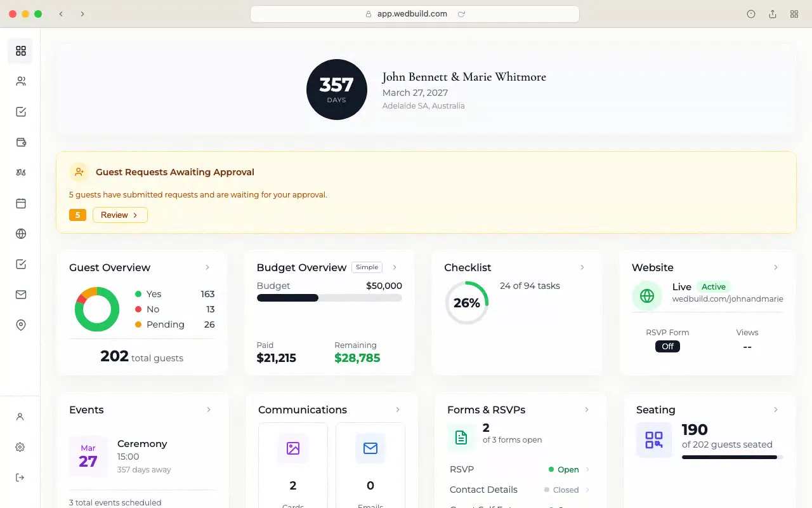Image resolution: width=812 pixels, height=508 pixels.
Task: Click the Yes 163 guests row
Action: click(174, 294)
